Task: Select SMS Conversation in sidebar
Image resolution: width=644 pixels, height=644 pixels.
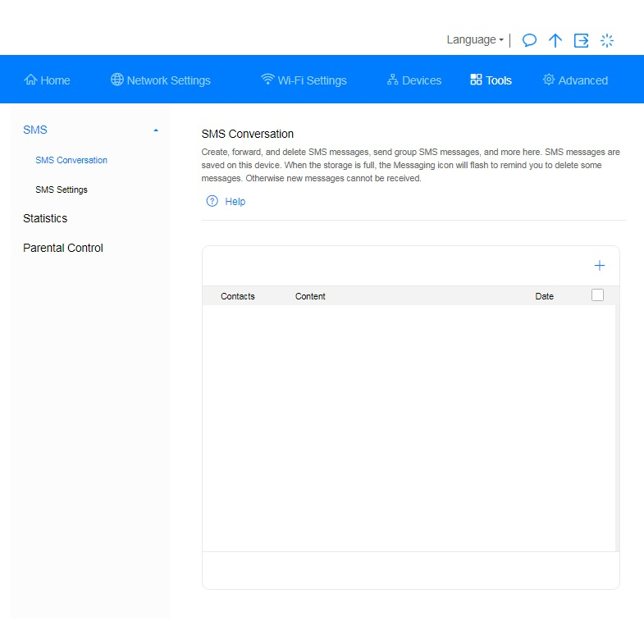Action: tap(71, 160)
